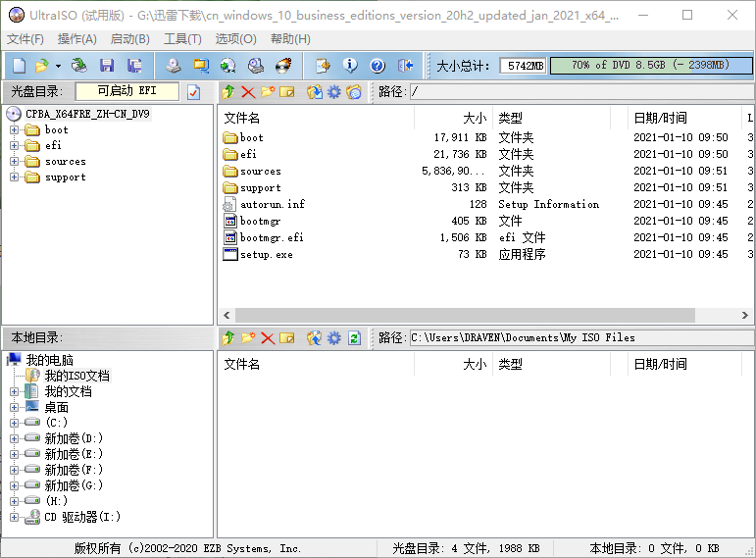Open the 操作(A) menu

(x=77, y=39)
